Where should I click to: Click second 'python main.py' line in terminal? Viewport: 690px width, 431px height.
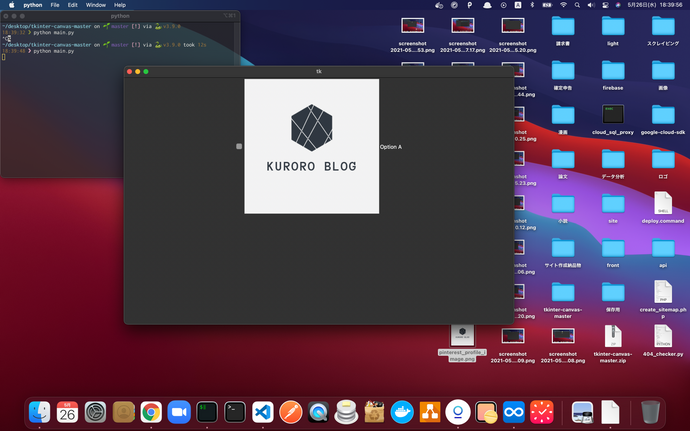[x=54, y=51]
